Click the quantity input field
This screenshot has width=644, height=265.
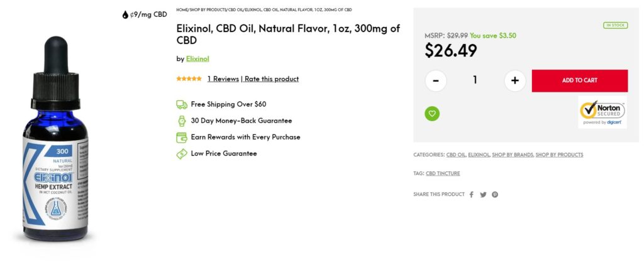click(475, 80)
